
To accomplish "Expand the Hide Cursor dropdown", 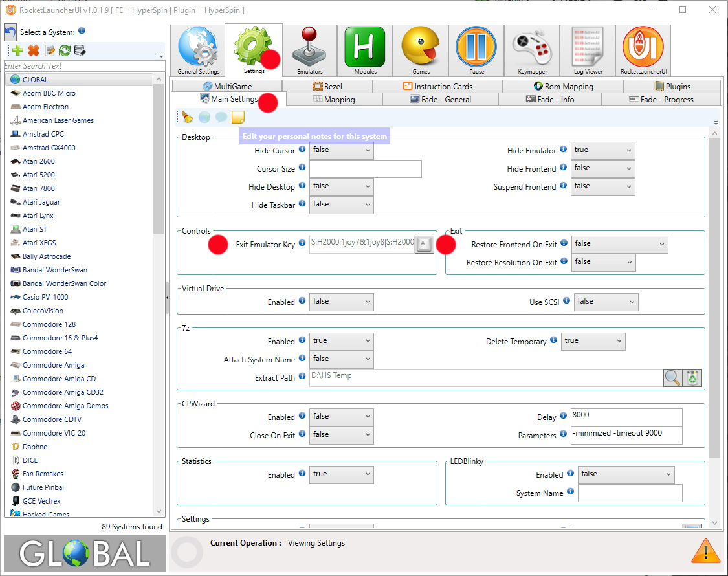I will [341, 150].
